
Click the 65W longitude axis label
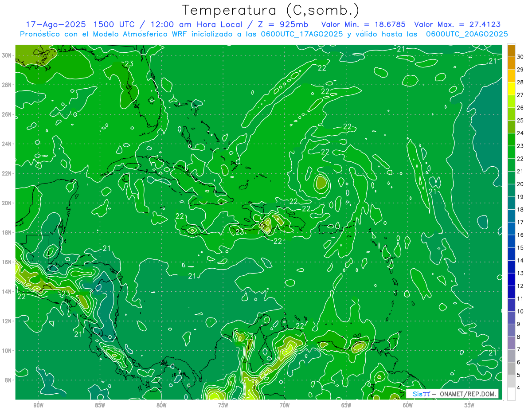pyautogui.click(x=346, y=405)
